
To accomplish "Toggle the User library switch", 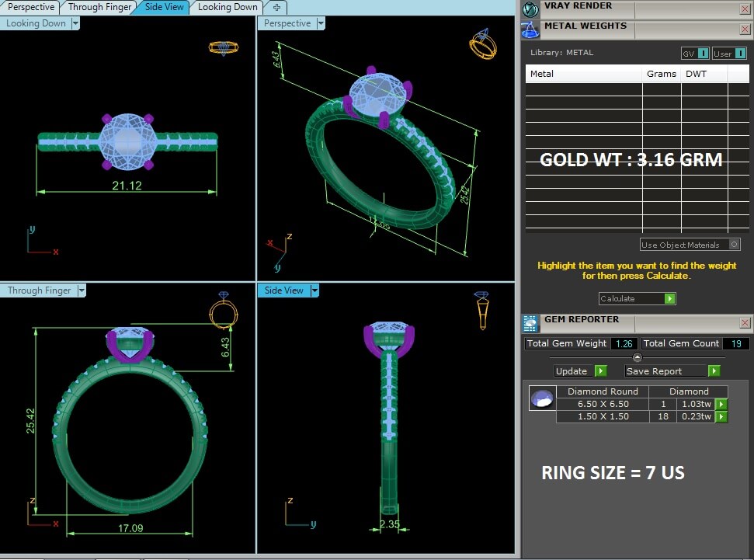I will (740, 54).
